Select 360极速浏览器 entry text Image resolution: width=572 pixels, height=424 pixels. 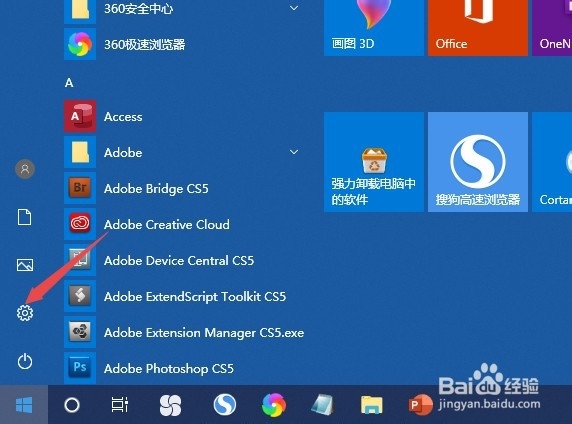pyautogui.click(x=144, y=45)
